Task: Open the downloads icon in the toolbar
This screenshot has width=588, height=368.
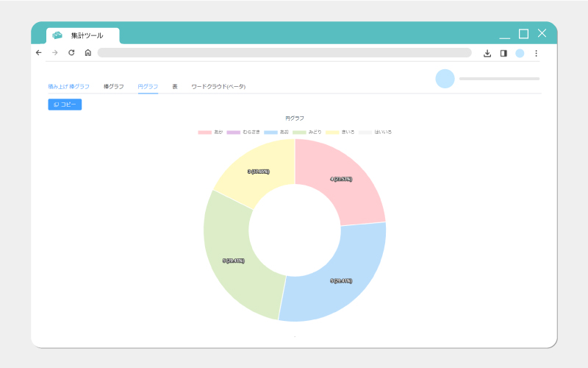Action: (487, 53)
